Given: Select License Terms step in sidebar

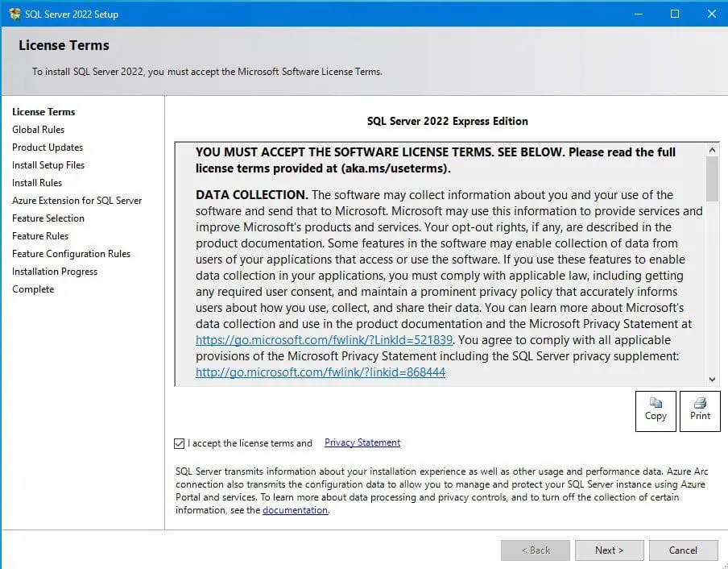Looking at the screenshot, I should click(x=43, y=112).
